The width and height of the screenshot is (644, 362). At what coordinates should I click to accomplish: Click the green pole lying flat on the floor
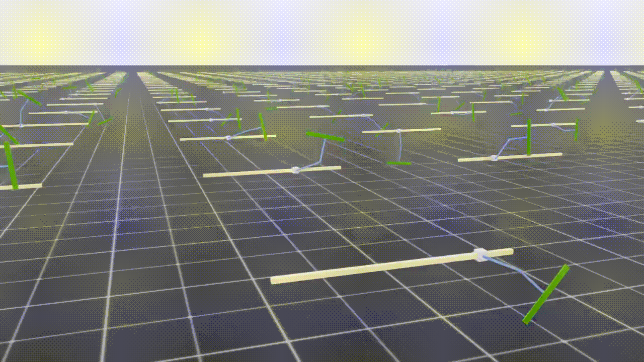(x=398, y=162)
